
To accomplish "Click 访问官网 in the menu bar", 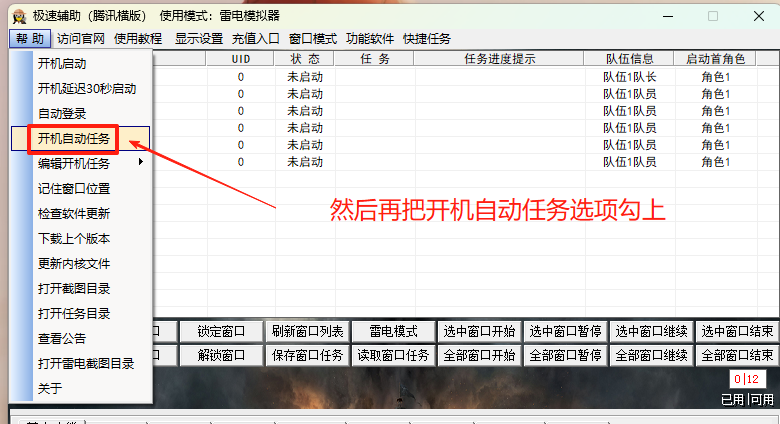I will tap(81, 39).
